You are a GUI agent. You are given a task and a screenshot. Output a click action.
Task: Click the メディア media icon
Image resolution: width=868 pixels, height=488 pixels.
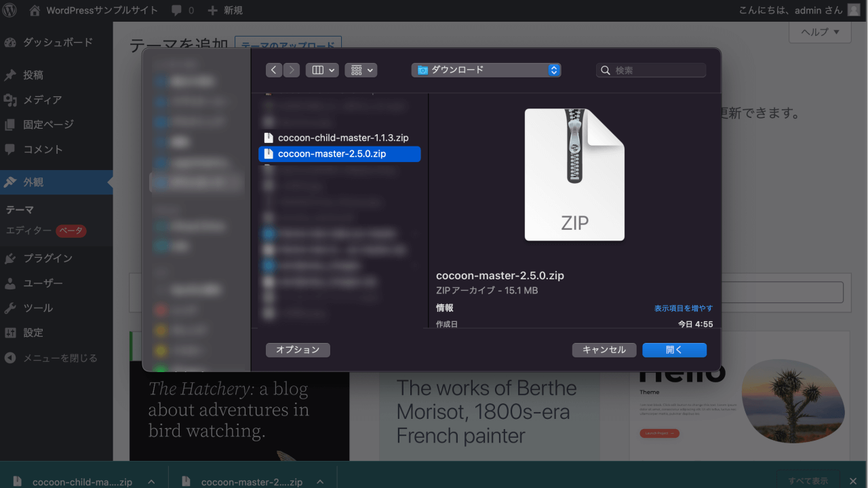click(10, 100)
